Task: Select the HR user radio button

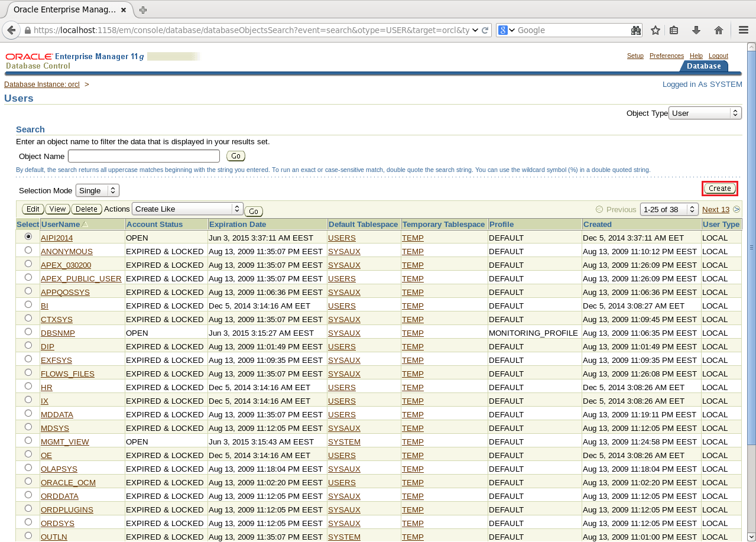Action: pyautogui.click(x=28, y=386)
